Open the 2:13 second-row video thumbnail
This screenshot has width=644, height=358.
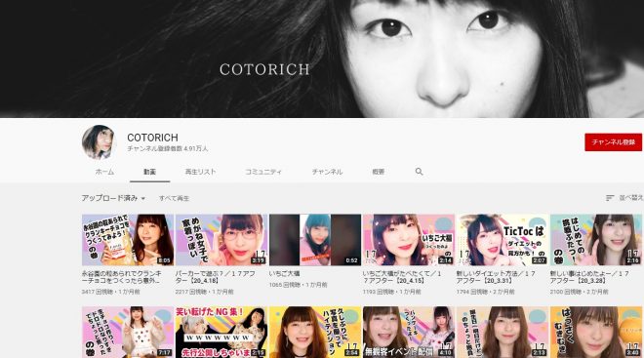click(x=503, y=332)
